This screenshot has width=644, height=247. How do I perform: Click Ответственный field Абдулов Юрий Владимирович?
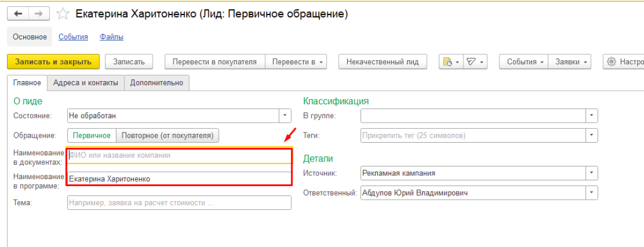point(474,192)
